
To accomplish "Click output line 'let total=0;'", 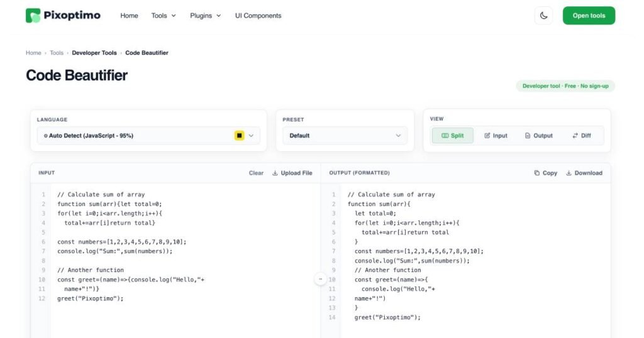I will tap(375, 214).
